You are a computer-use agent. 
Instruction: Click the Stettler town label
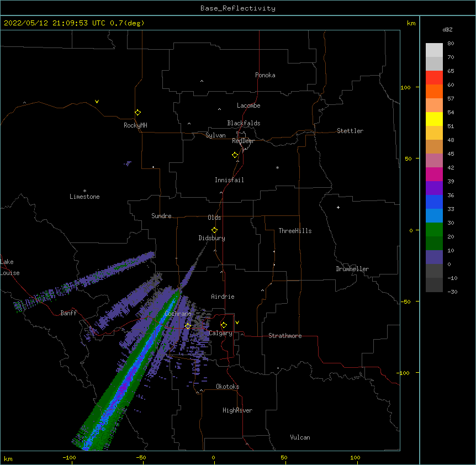(350, 131)
